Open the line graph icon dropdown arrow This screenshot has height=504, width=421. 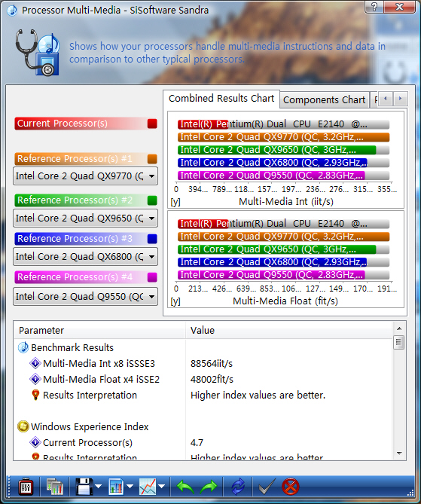162,487
